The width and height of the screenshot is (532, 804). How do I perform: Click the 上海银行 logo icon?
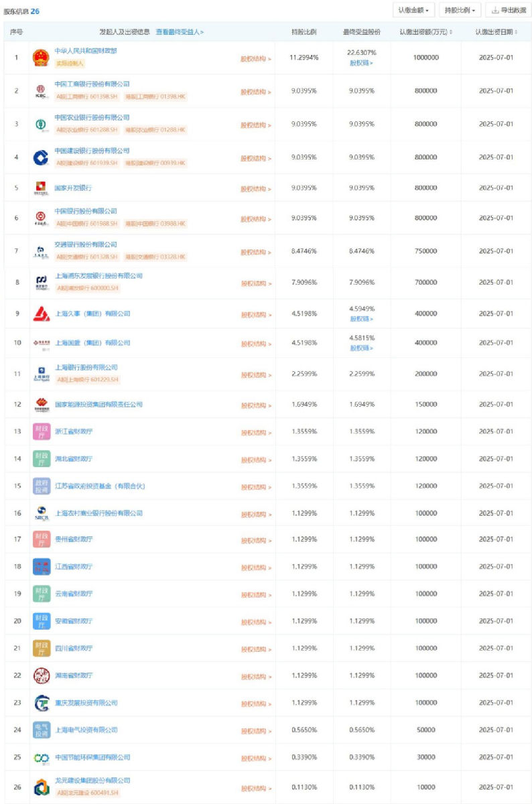[42, 374]
